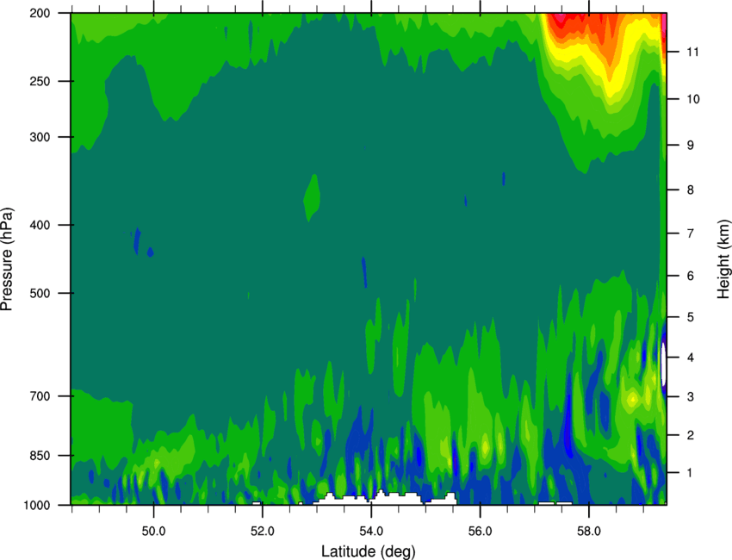Click the 5 km height label
The height and width of the screenshot is (560, 732).
[x=691, y=318]
